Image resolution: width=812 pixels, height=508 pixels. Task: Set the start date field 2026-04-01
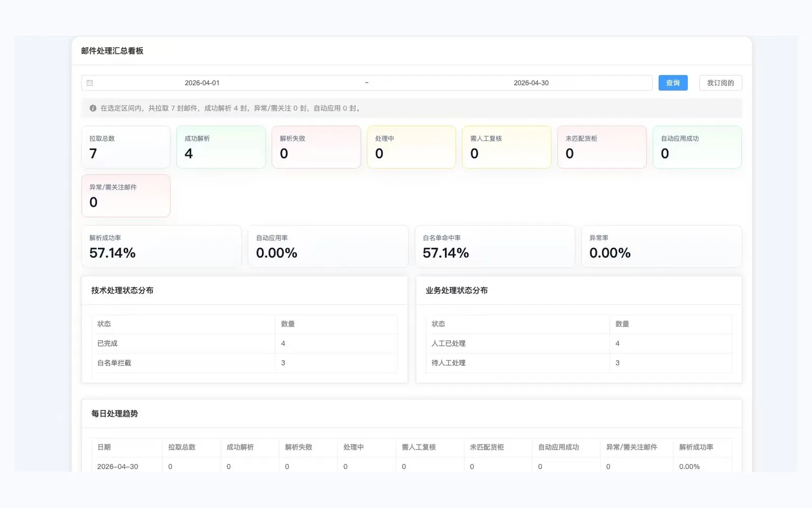(202, 83)
